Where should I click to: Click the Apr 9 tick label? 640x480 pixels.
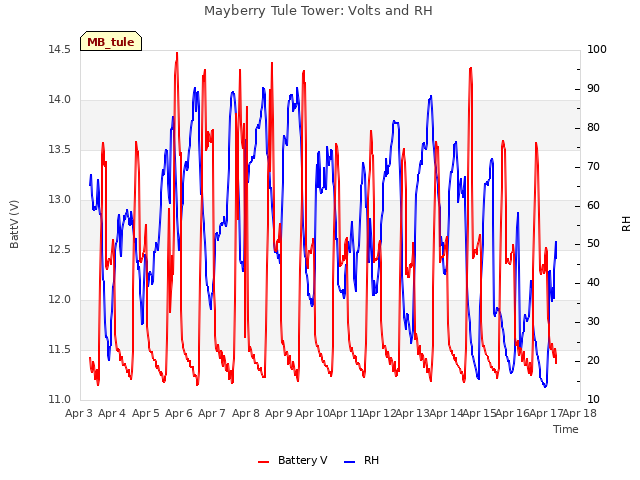pyautogui.click(x=279, y=413)
